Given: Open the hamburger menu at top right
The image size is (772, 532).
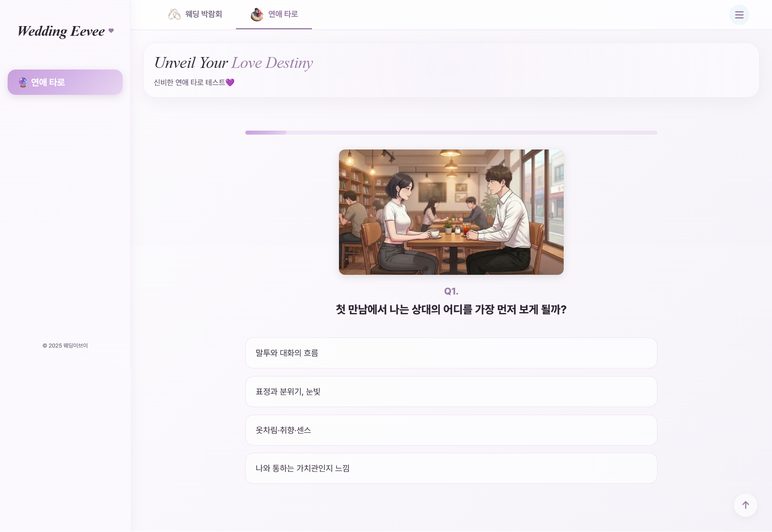Looking at the screenshot, I should click(739, 15).
